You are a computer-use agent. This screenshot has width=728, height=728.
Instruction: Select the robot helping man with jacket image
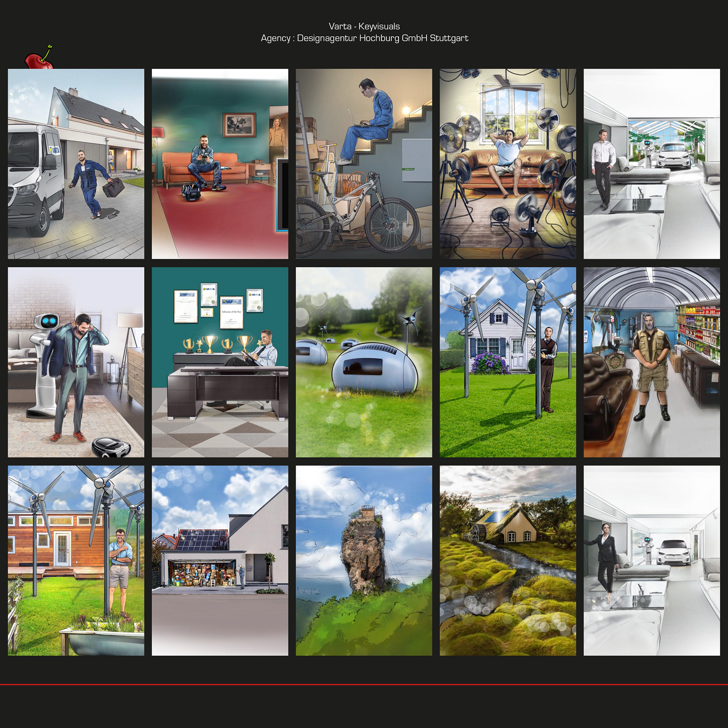tap(76, 362)
